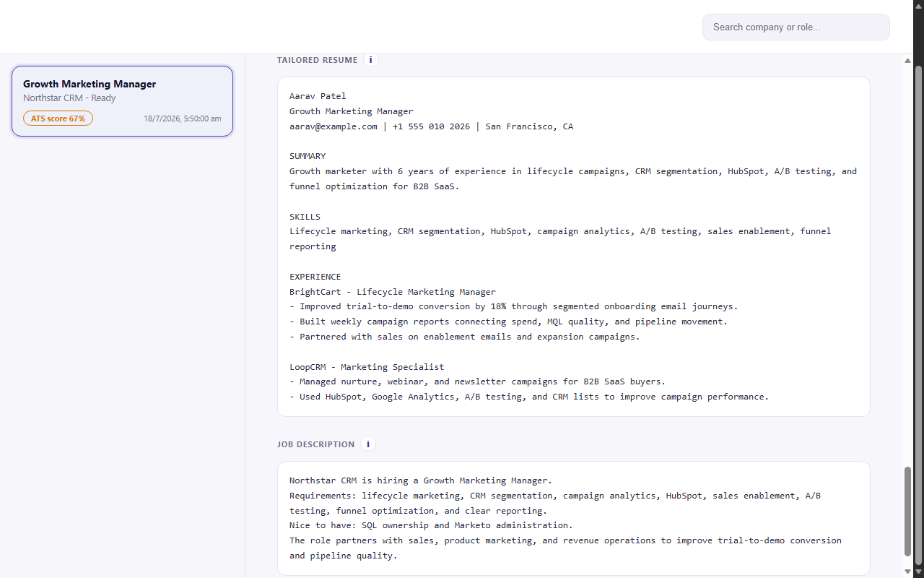
Task: Focus the Search company or role field
Action: [x=796, y=27]
